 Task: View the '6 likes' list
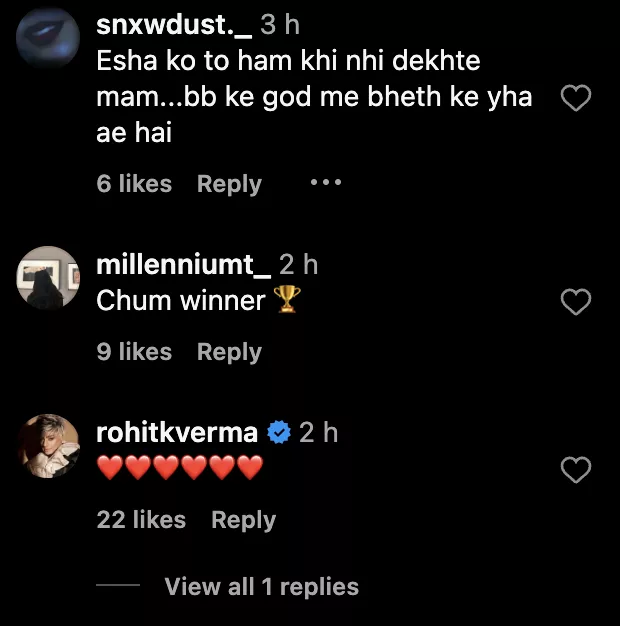tap(134, 184)
